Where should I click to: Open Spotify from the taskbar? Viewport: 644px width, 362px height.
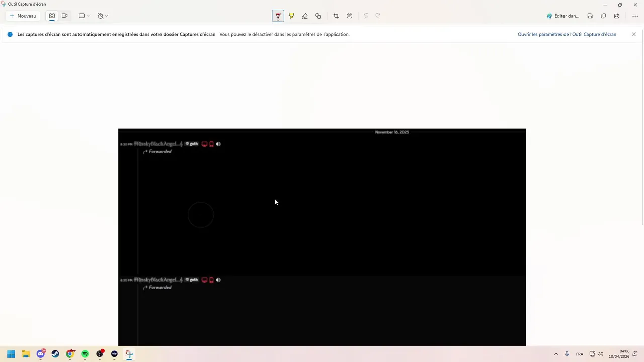click(x=85, y=354)
